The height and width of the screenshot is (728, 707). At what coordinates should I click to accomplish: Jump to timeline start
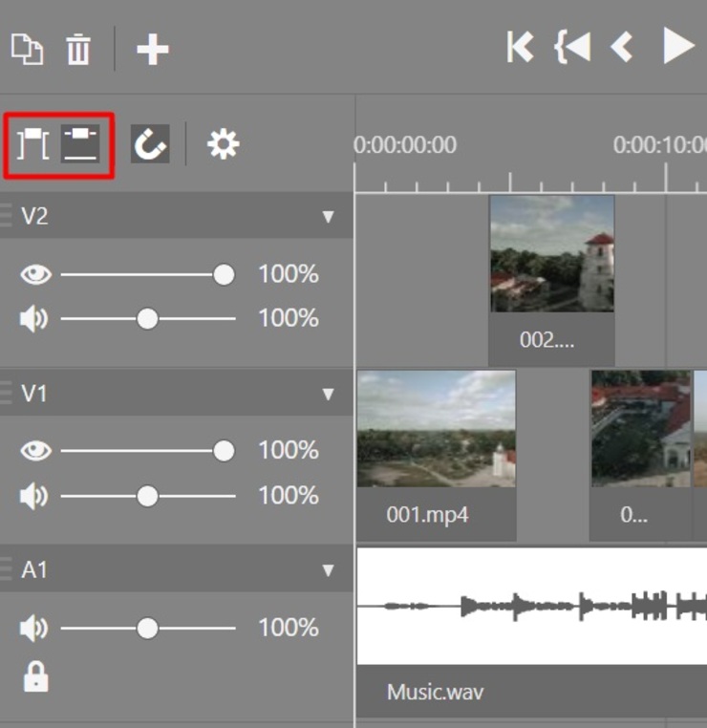pos(520,47)
